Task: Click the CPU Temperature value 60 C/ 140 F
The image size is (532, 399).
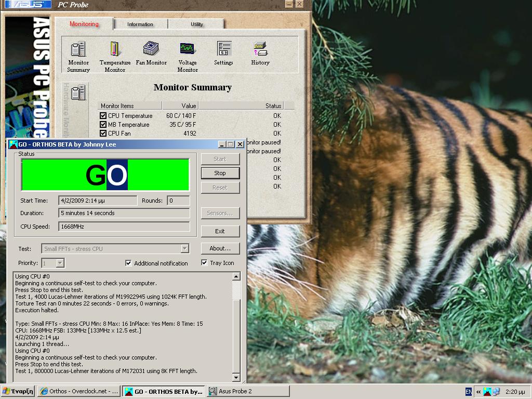Action: point(181,116)
